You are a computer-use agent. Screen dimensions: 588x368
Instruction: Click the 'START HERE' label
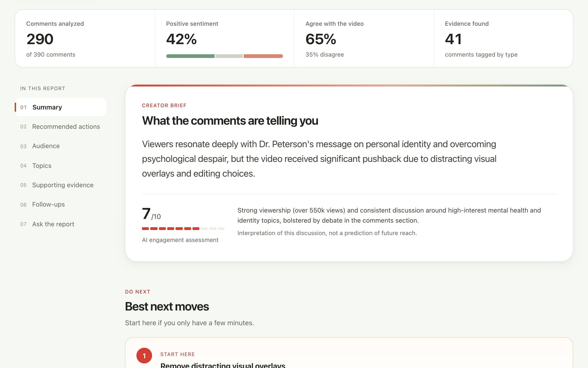[x=178, y=354]
